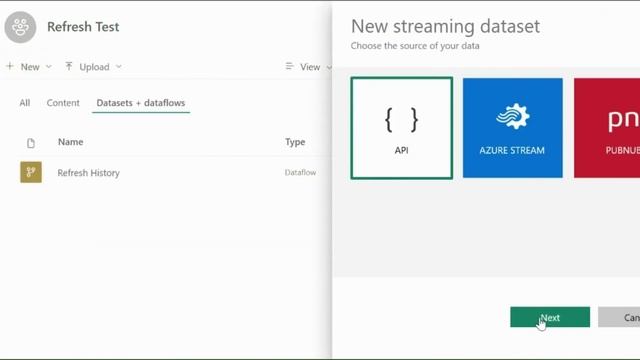The height and width of the screenshot is (360, 640).
Task: Click the Refresh Test workspace avatar icon
Action: pos(20,27)
